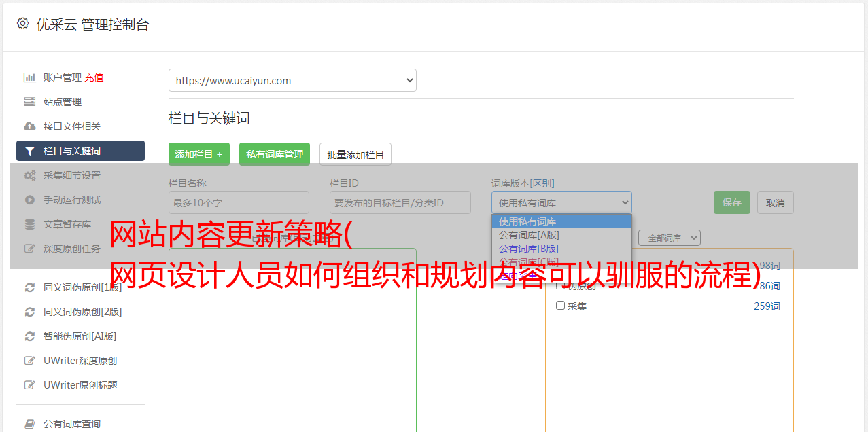Open 手动运行测试 in the sidebar
Image resolution: width=868 pixels, height=432 pixels.
pos(72,200)
